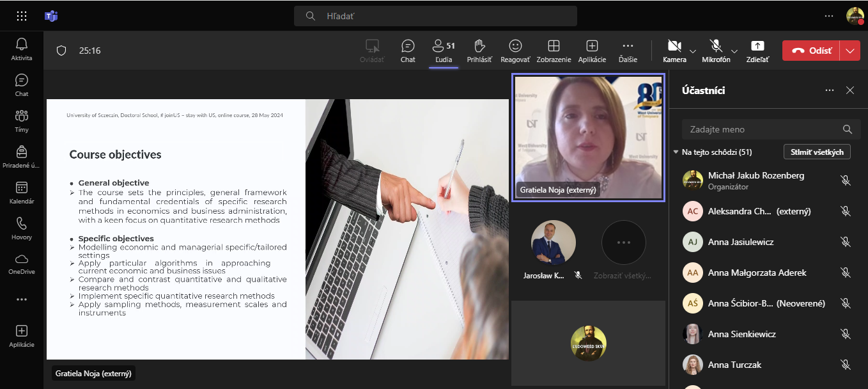Unmute the Mikrofón microphone

[x=716, y=46]
